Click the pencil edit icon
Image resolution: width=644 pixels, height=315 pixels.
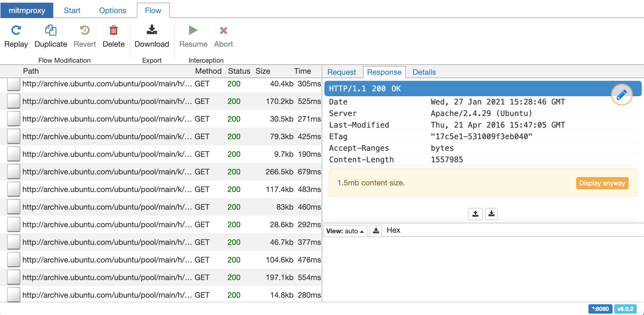tap(621, 95)
